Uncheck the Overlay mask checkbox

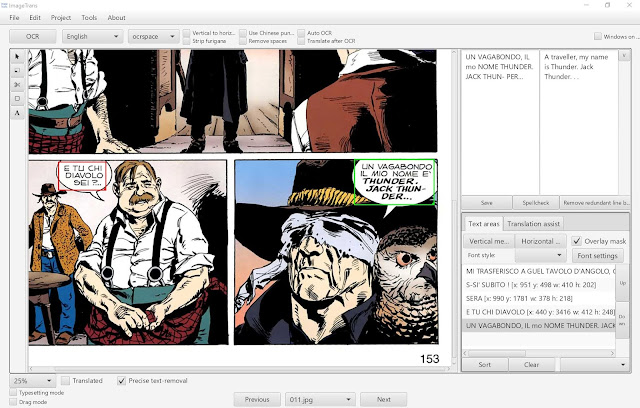click(576, 241)
